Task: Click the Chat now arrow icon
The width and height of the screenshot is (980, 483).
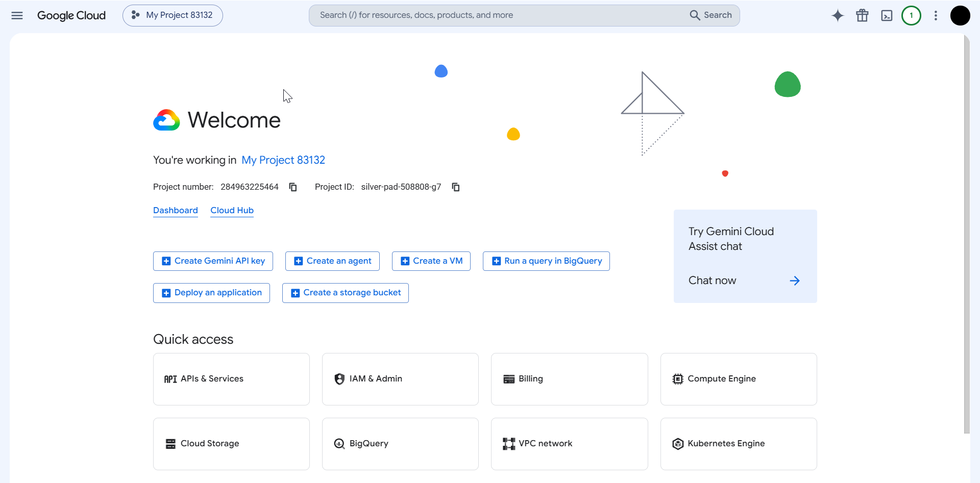Action: [x=795, y=281]
